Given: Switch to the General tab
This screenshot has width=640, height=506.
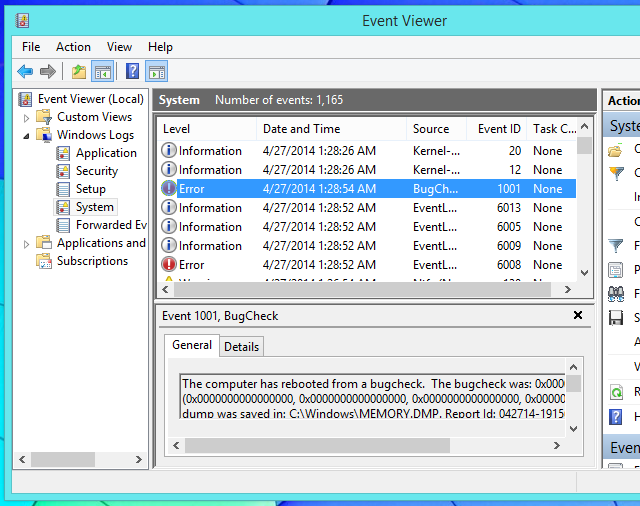Looking at the screenshot, I should click(192, 345).
